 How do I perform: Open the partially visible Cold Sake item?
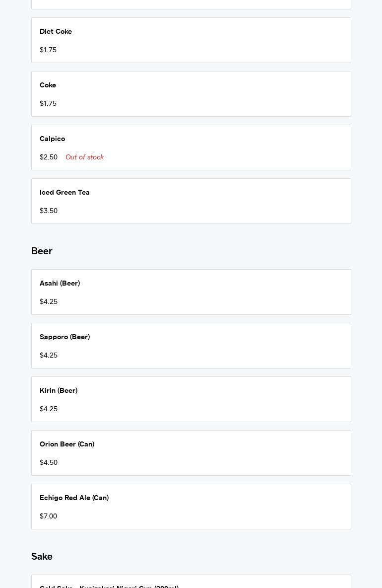(x=191, y=583)
